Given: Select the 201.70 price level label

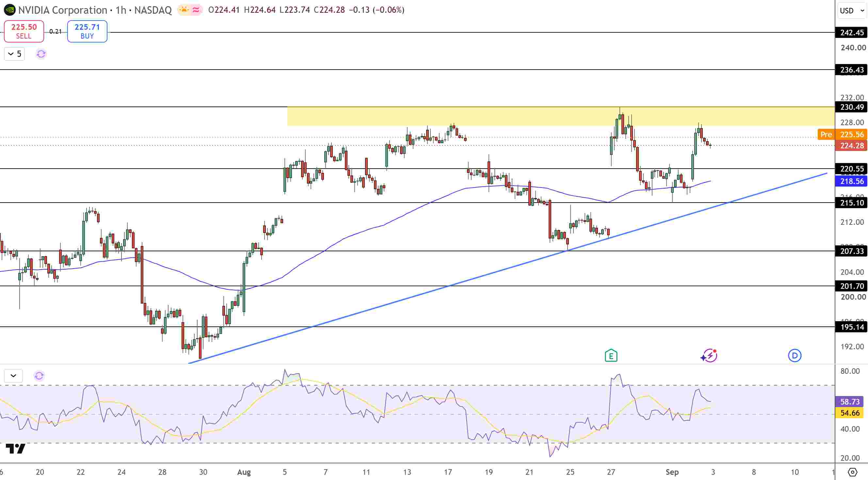Looking at the screenshot, I should [851, 286].
